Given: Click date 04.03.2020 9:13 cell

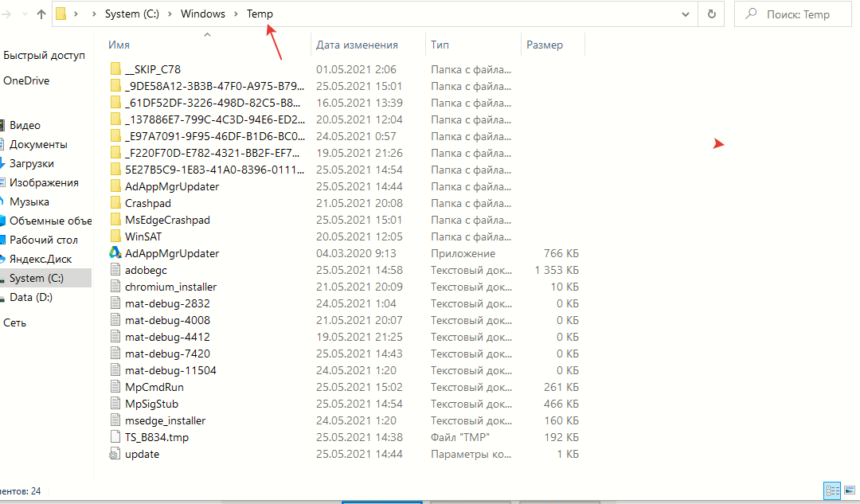Looking at the screenshot, I should (356, 253).
